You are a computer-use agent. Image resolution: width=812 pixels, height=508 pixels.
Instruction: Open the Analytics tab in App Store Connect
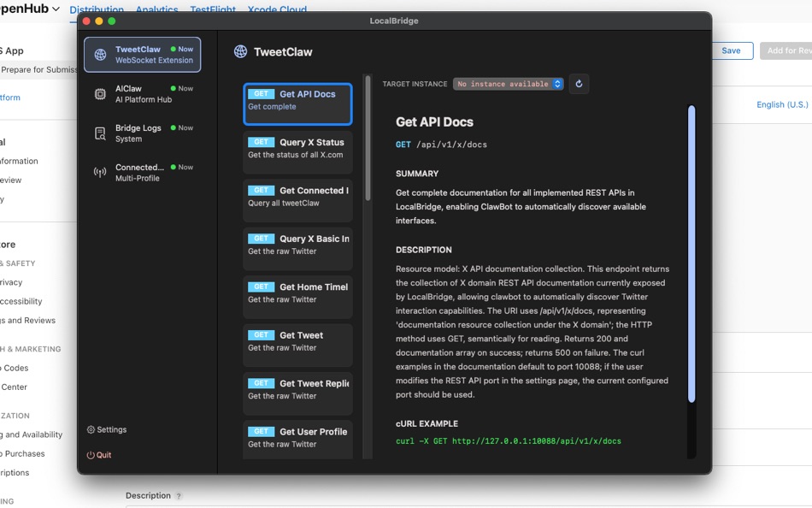[157, 9]
